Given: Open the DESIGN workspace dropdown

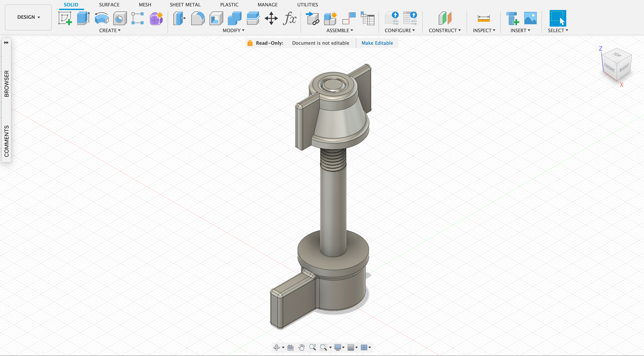Looking at the screenshot, I should (x=28, y=17).
